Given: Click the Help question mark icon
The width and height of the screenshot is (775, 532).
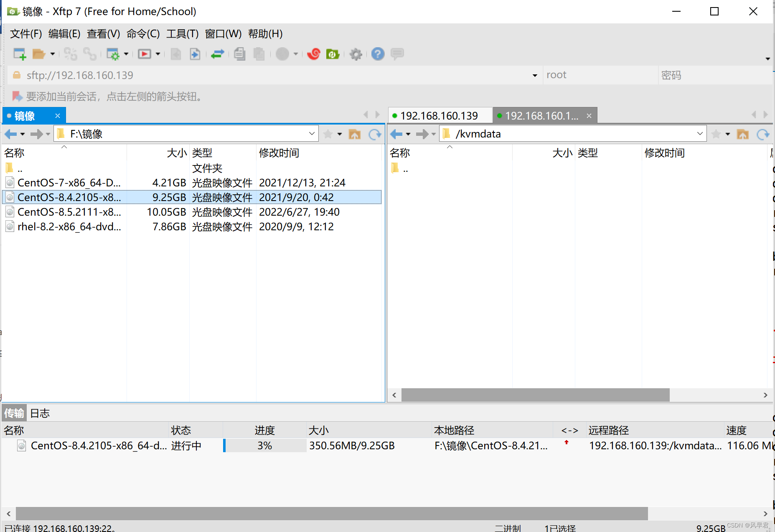Looking at the screenshot, I should [377, 54].
